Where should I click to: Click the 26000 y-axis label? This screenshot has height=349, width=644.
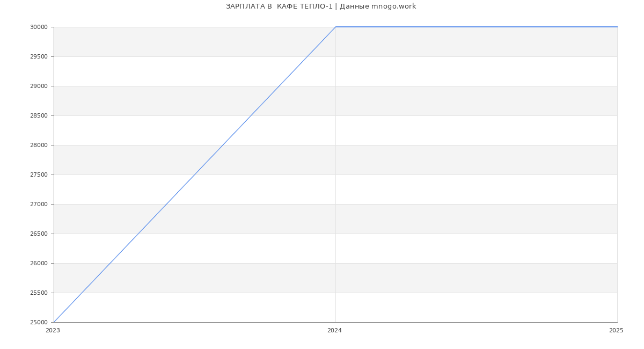click(x=39, y=264)
